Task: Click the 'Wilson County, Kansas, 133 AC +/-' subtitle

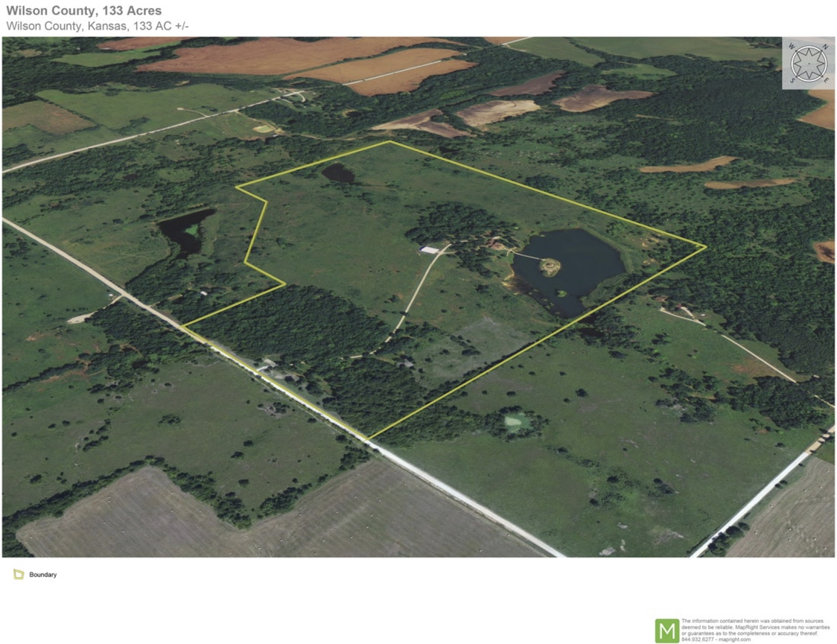Action: click(97, 26)
